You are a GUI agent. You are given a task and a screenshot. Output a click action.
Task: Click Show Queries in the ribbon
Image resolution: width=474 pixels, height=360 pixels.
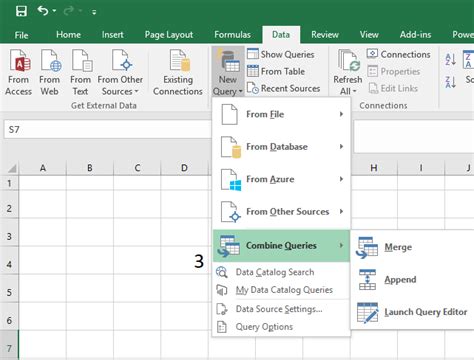pyautogui.click(x=281, y=54)
